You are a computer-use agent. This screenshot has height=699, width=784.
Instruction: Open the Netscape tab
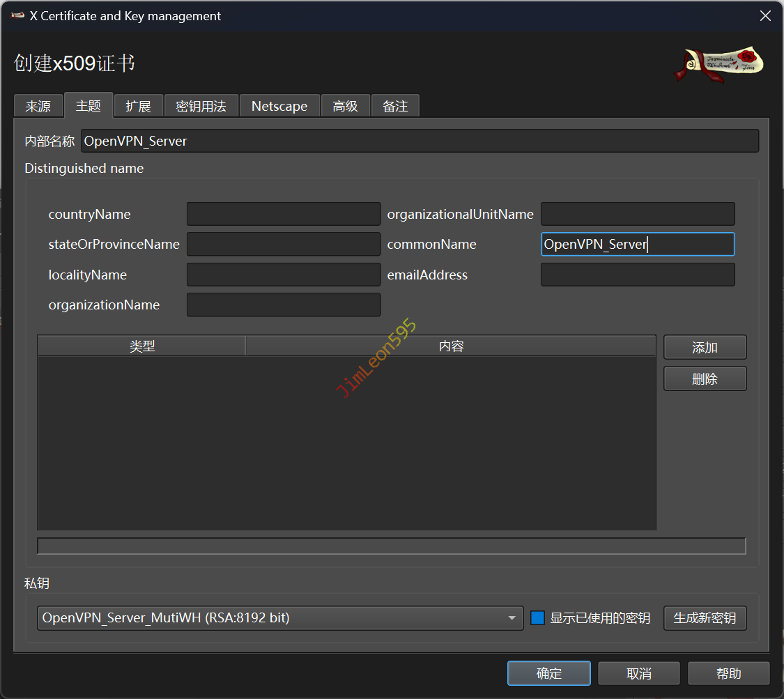click(x=279, y=106)
